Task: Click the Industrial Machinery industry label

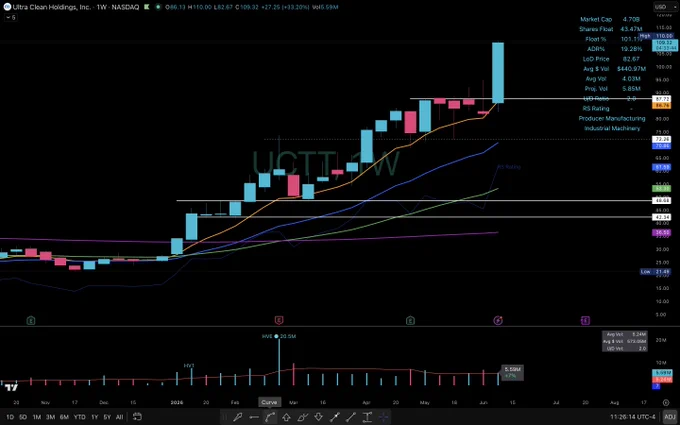Action: pyautogui.click(x=611, y=128)
